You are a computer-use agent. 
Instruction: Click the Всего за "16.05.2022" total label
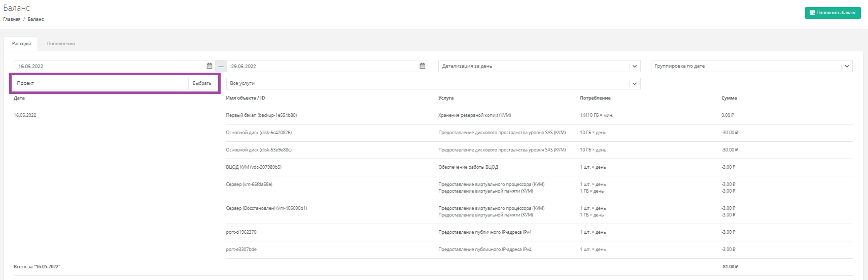(37, 267)
